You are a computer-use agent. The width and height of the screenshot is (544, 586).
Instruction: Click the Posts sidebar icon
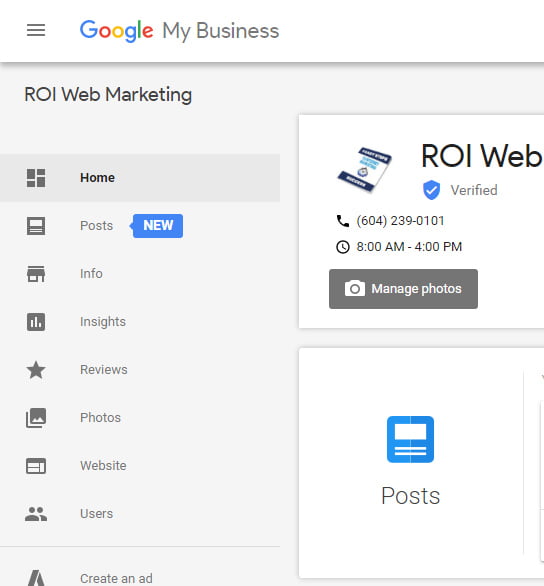(x=36, y=226)
